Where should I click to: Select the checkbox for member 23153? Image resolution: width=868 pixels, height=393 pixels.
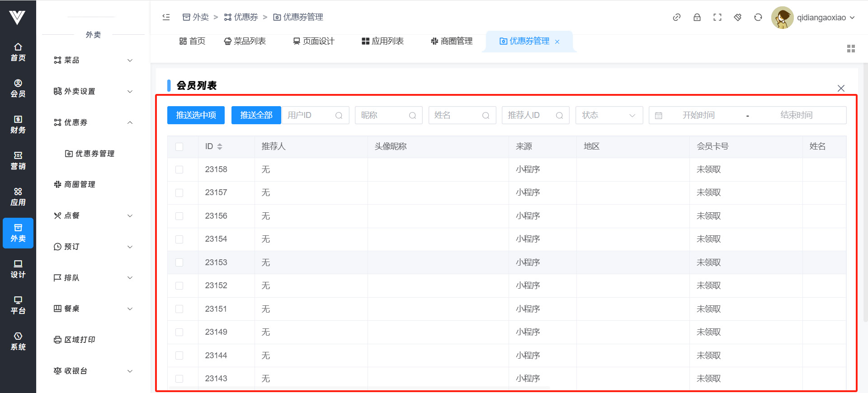[x=179, y=262]
